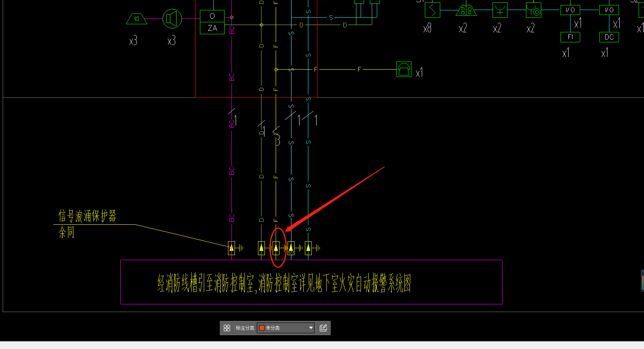Select the surge protector on the BC line

pyautogui.click(x=231, y=248)
